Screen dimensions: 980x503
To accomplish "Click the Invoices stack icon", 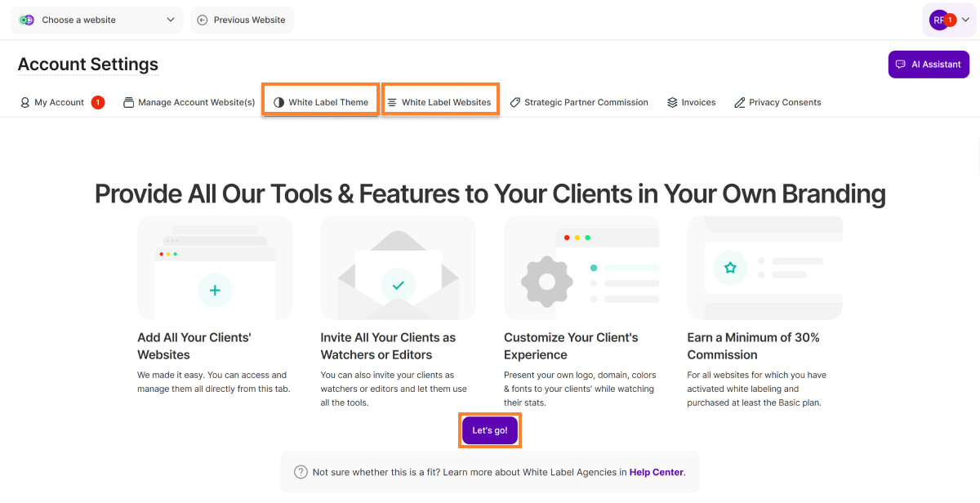I will [672, 102].
